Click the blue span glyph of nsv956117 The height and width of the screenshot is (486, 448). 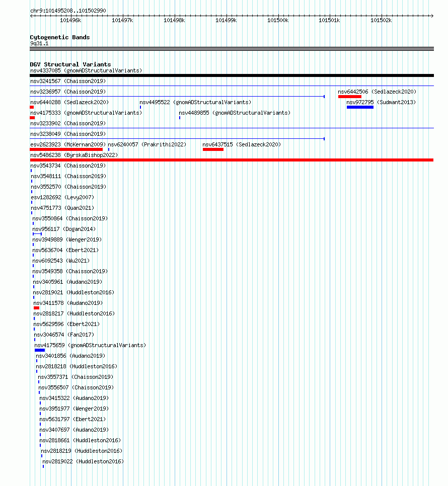click(x=37, y=234)
